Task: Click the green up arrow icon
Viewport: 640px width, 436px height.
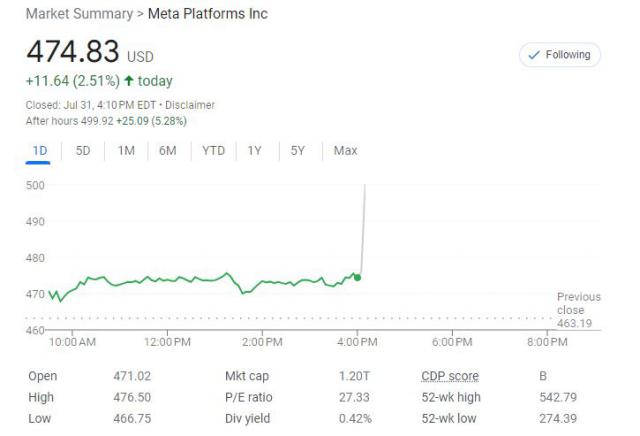Action: [129, 80]
